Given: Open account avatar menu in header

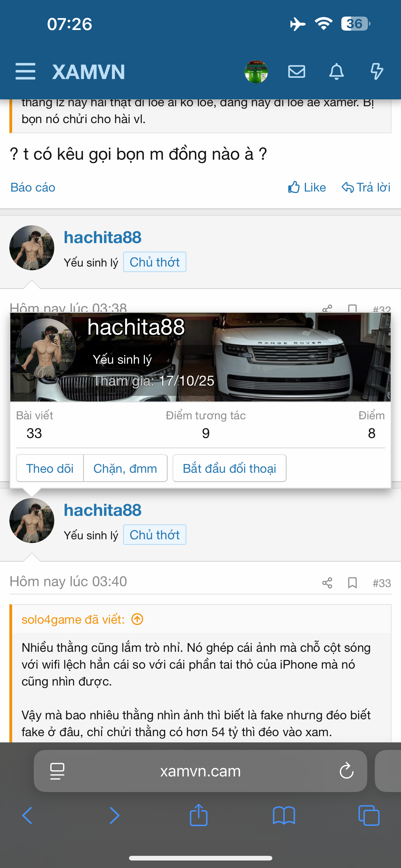Looking at the screenshot, I should click(x=256, y=72).
